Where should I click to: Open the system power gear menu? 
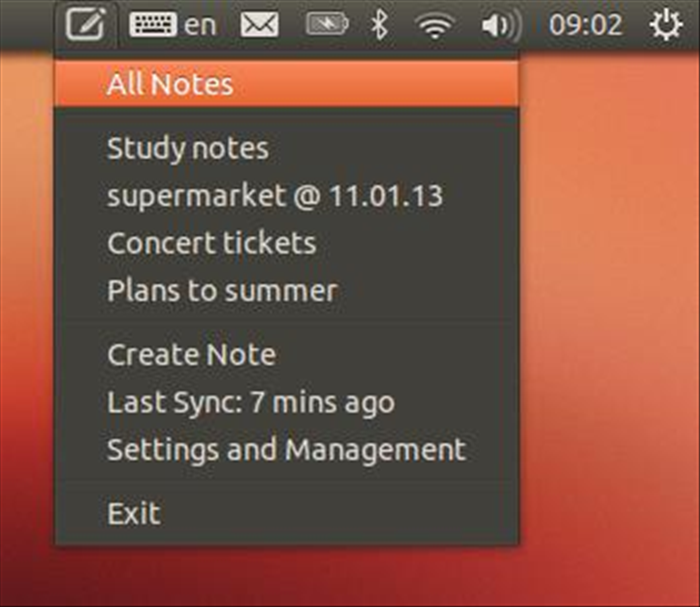point(666,25)
